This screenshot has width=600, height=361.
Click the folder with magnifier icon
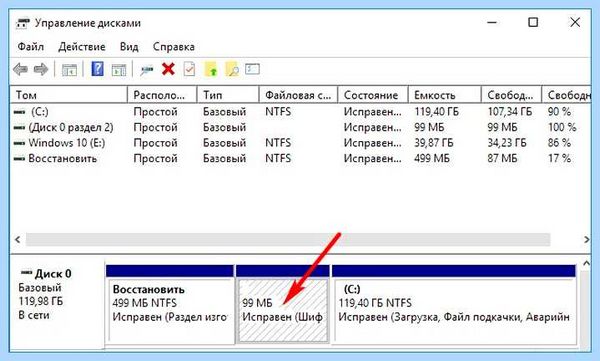(x=232, y=69)
